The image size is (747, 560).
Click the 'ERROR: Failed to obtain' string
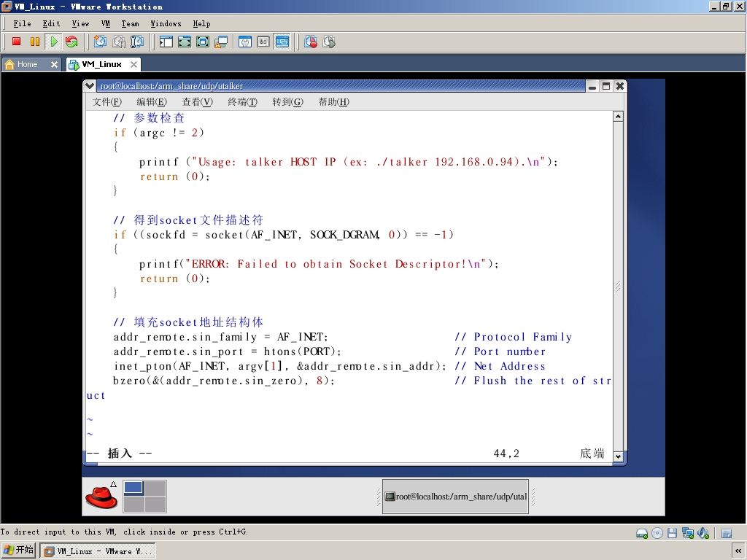click(335, 264)
